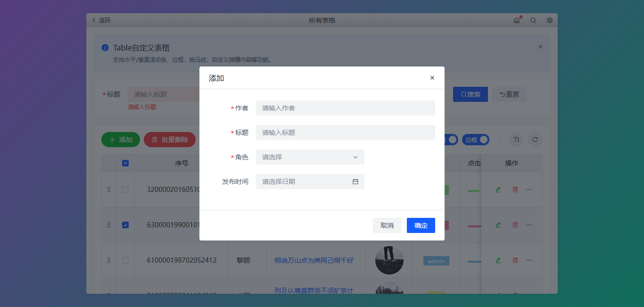644x307 pixels.
Task: Open the 发布时间 date picker
Action: pos(310,182)
